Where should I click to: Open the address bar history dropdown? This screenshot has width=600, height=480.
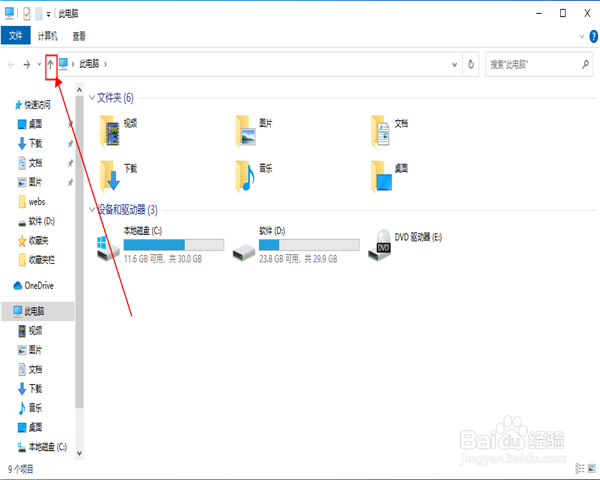(x=454, y=64)
